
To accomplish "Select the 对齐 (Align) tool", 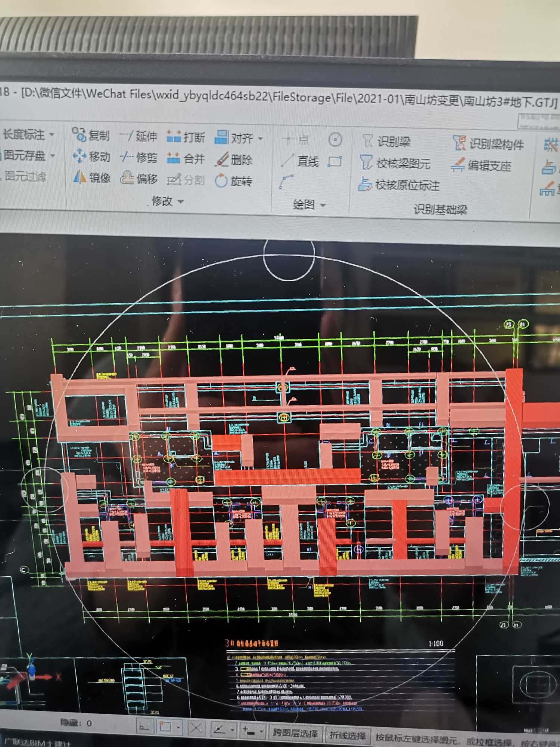I will click(234, 138).
